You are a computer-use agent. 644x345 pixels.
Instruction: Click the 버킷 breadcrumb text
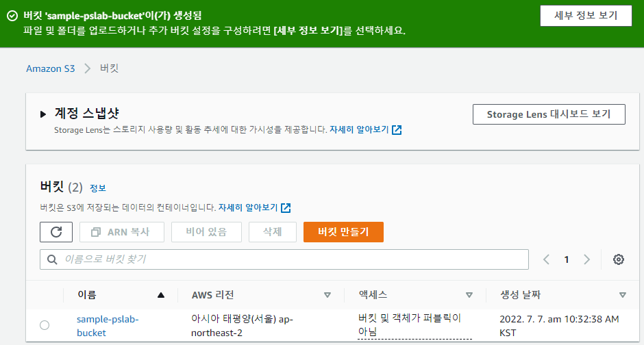pyautogui.click(x=109, y=68)
